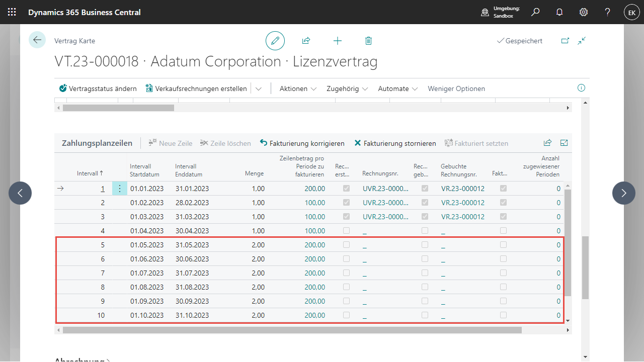
Task: Expand the Zugehörig dropdown menu
Action: [347, 88]
